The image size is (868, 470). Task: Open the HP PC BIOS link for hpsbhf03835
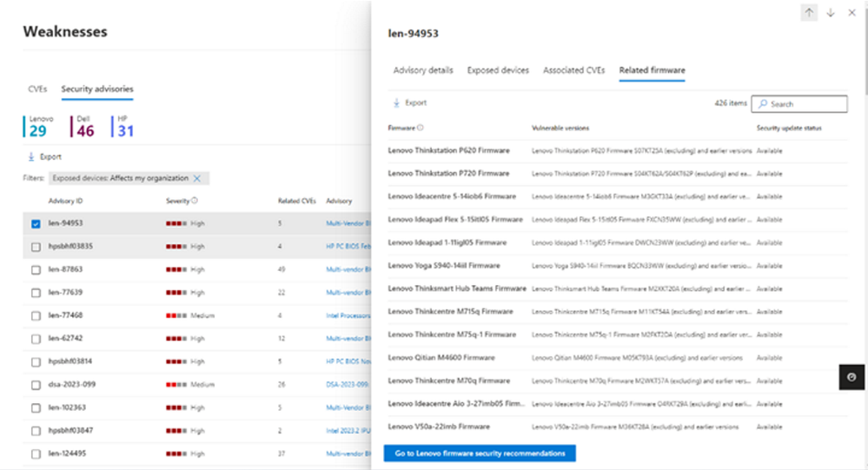point(348,247)
